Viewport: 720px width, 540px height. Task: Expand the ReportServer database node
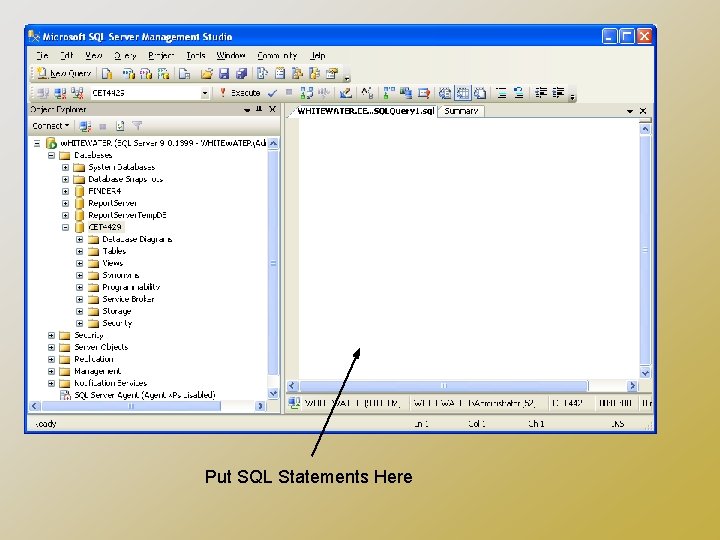(x=65, y=203)
